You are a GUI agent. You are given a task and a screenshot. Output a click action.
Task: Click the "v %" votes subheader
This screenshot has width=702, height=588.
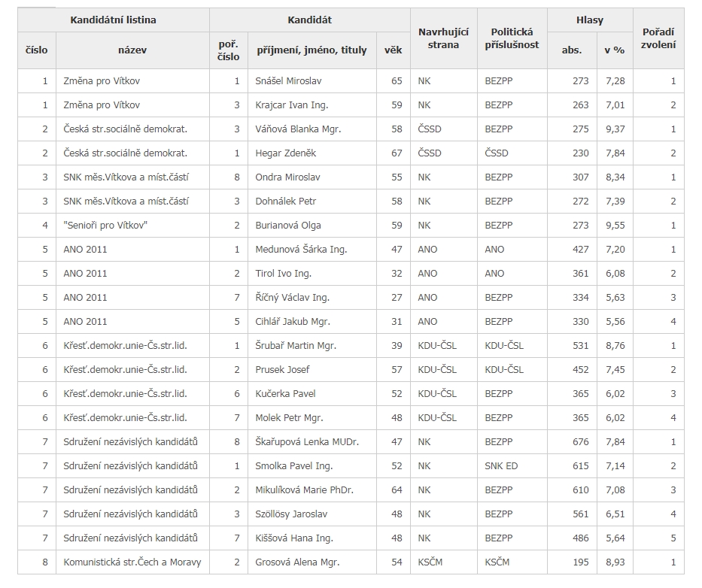click(614, 50)
